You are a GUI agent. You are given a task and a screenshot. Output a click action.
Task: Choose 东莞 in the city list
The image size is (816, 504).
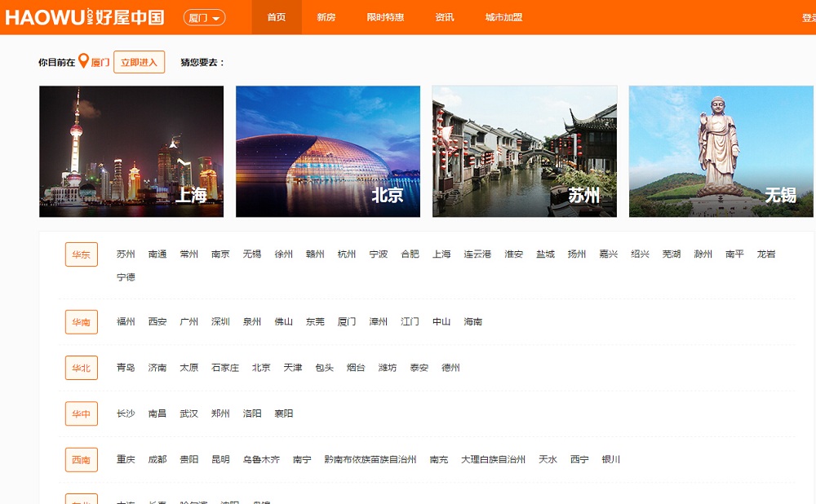pos(315,321)
